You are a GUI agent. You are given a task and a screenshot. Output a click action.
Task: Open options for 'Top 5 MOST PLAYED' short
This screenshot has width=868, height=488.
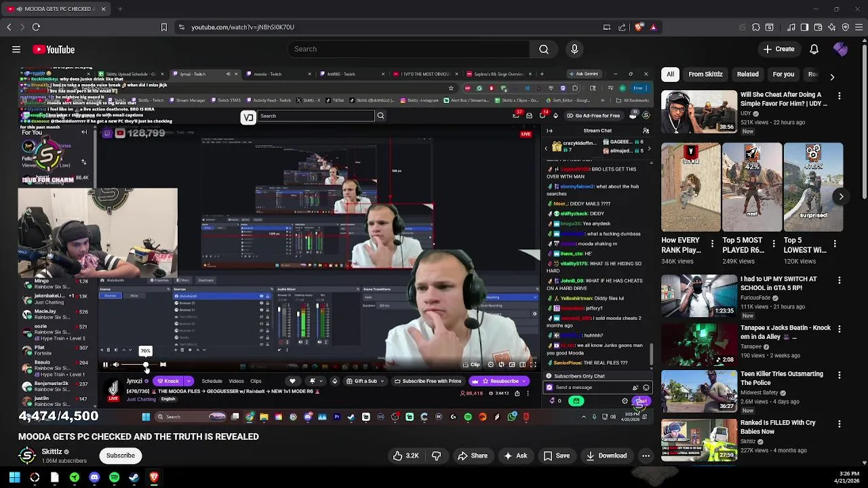pos(773,243)
